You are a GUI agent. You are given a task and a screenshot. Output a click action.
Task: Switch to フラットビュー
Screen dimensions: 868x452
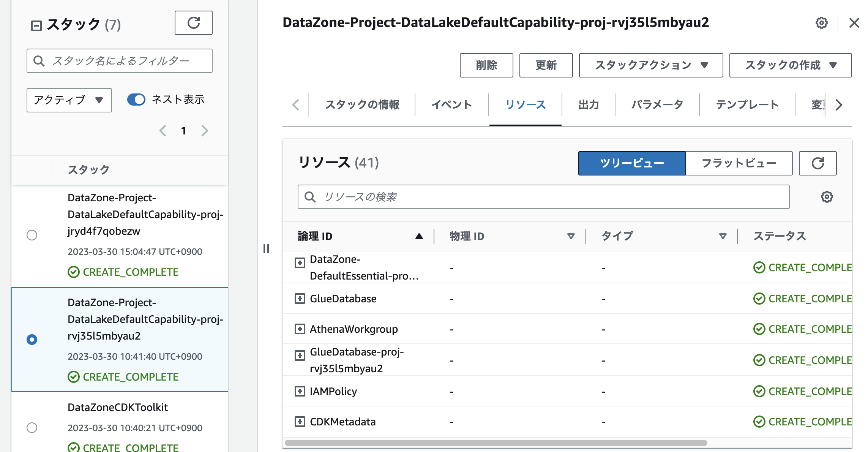pyautogui.click(x=739, y=163)
